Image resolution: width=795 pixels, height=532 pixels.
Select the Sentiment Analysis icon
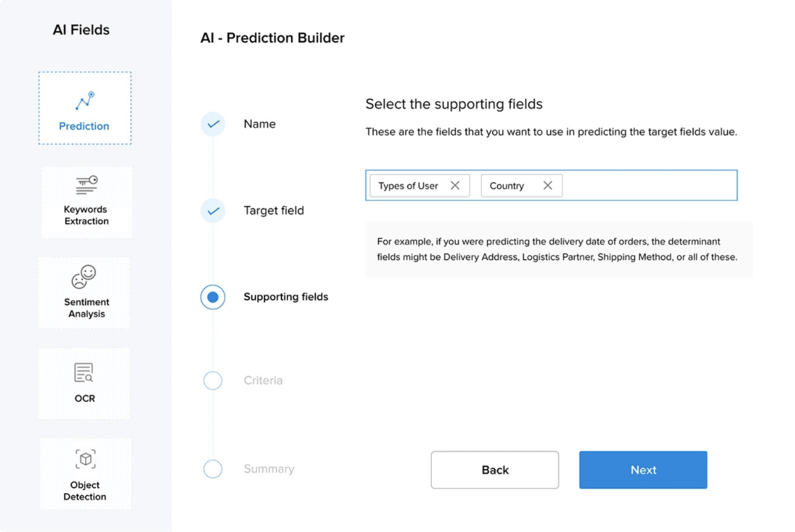84,292
